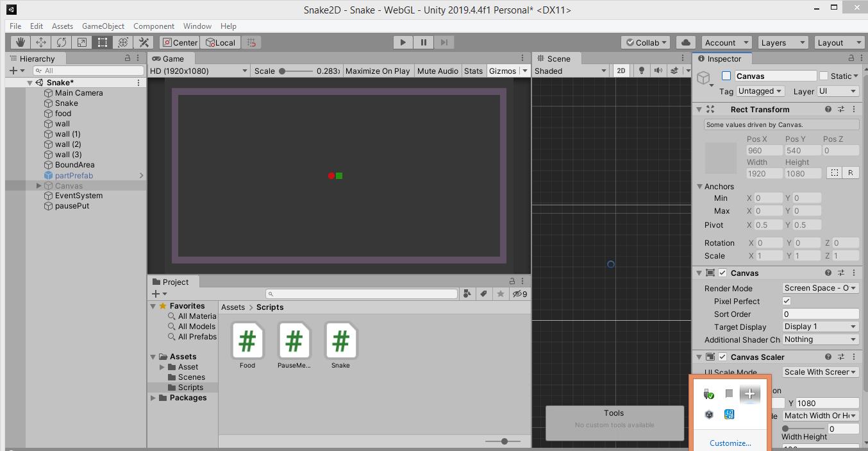Viewport: 868px width, 451px height.
Task: Toggle scene effects icon in Scene toolbar
Action: tap(674, 71)
